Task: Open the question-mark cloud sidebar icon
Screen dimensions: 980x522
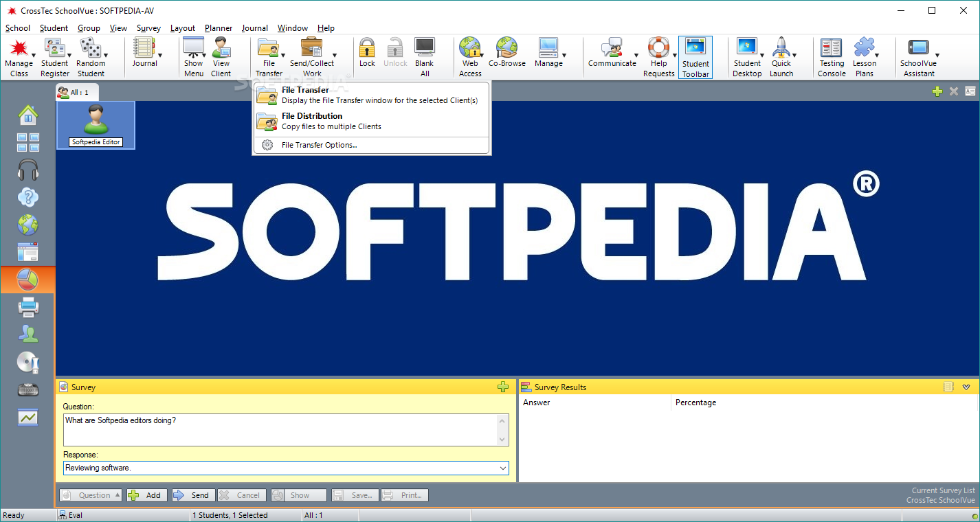Action: click(28, 197)
